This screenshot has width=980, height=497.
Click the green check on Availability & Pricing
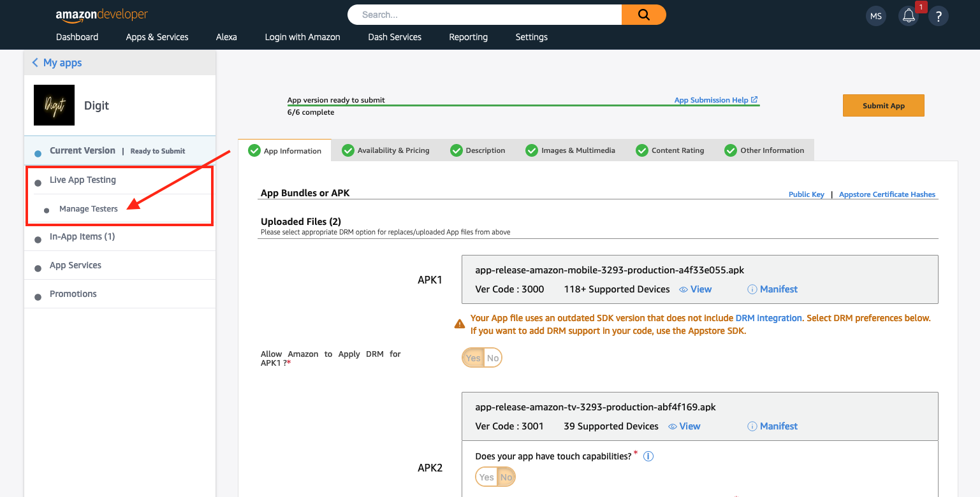point(347,150)
